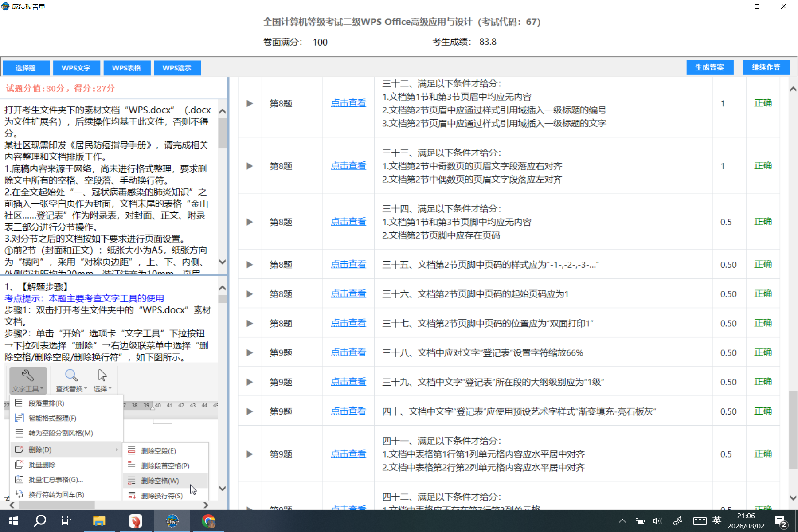Open the pen workspace tray icon
The height and width of the screenshot is (532, 798).
tap(678, 521)
